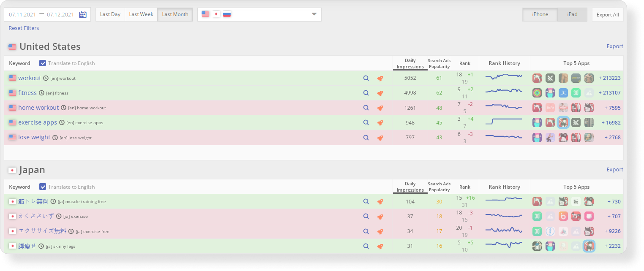
Task: Click the rocket icon in 'exercise apps' row
Action: (380, 122)
